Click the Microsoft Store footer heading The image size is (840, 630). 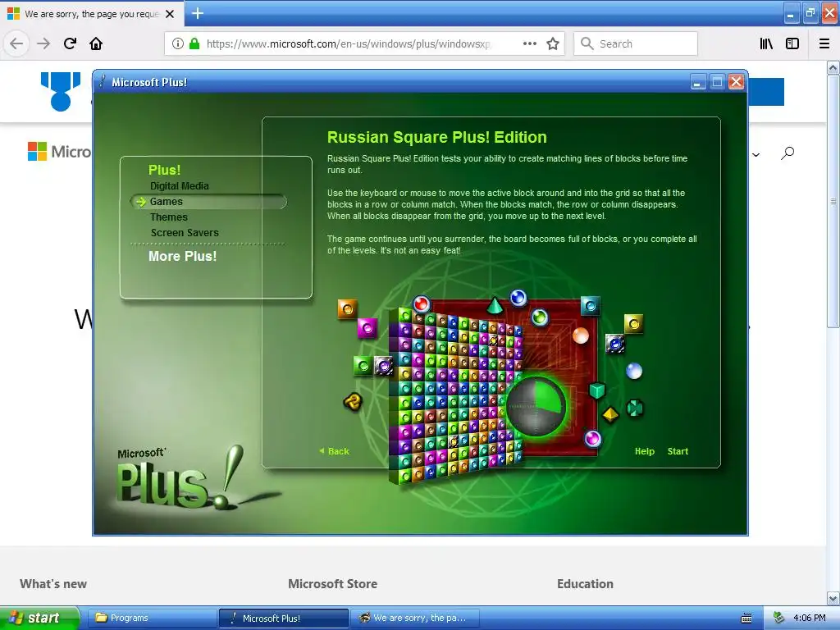click(333, 584)
